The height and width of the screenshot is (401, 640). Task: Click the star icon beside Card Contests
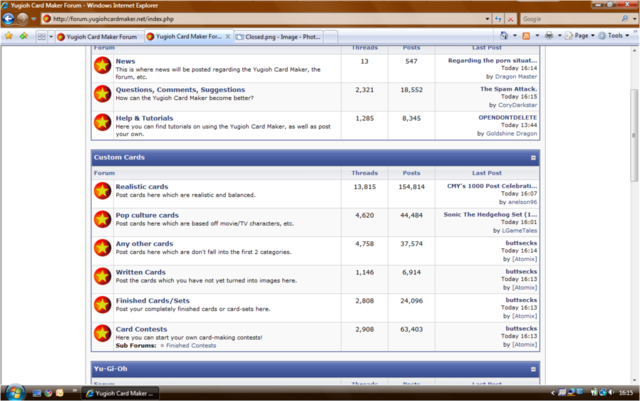(x=102, y=334)
